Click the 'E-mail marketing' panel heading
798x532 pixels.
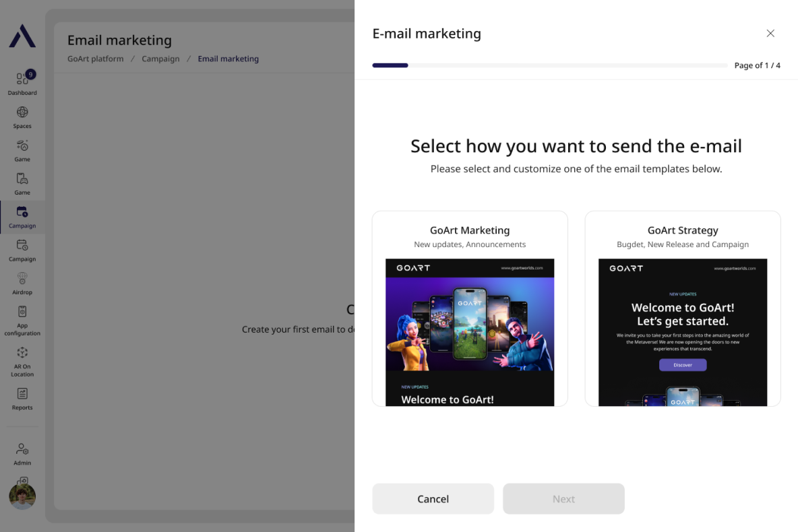(427, 34)
